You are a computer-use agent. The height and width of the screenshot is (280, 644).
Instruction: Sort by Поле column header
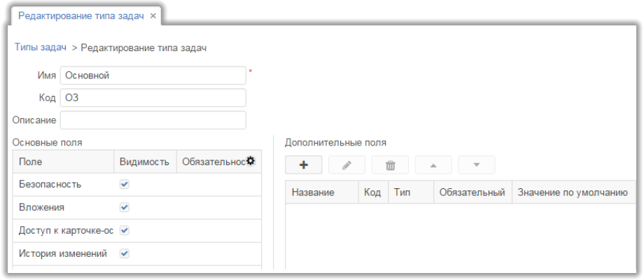63,162
